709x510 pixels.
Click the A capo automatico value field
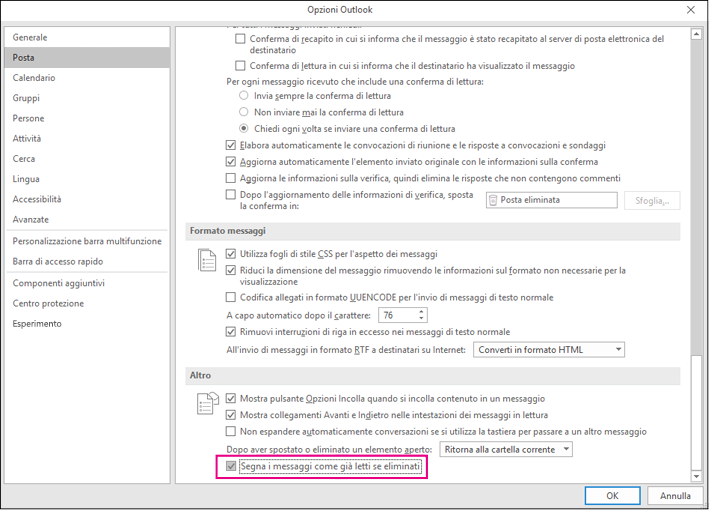tap(398, 315)
